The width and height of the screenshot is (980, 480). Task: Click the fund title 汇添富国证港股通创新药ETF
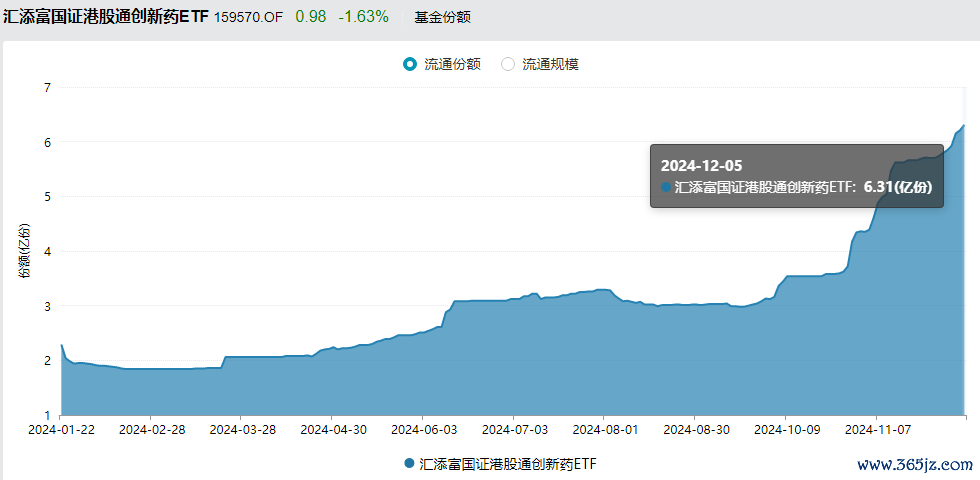[x=106, y=17]
